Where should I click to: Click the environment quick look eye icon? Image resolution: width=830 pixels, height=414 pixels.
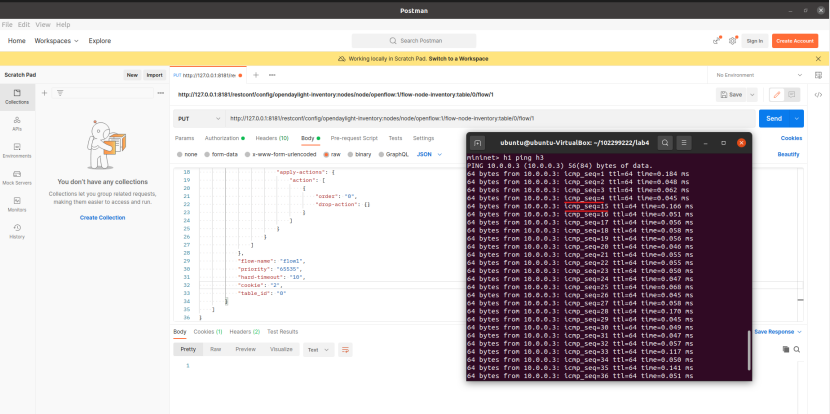click(x=818, y=75)
